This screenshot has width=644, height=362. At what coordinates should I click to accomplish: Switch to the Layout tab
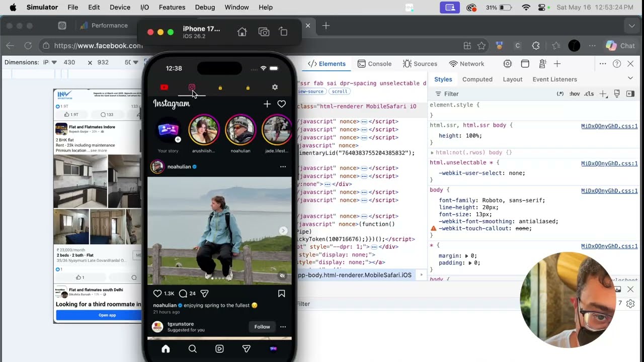tap(513, 79)
